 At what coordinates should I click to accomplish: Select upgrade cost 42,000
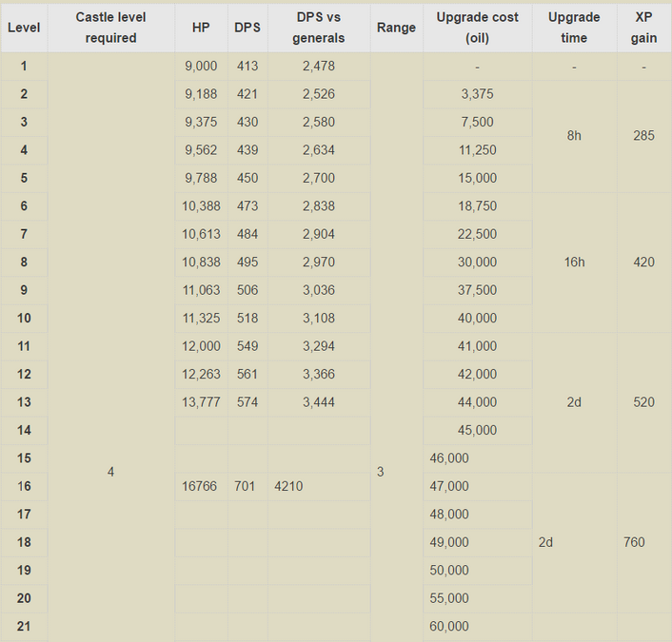(x=478, y=375)
